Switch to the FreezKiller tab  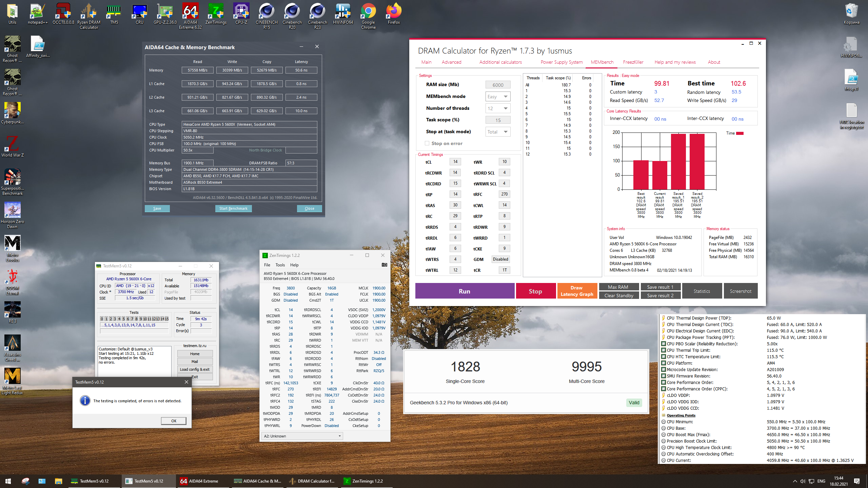633,62
